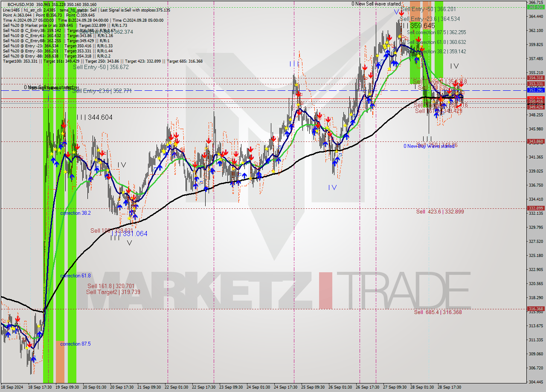Viewport: 546px width, 392px height.
Task: Click the red 332.899 axis price tag
Action: click(x=536, y=208)
